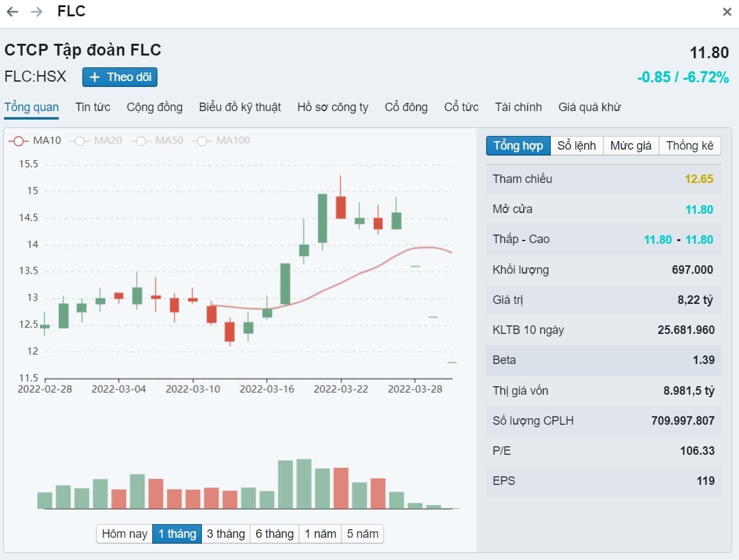Click the Thấp - Cao row label
Image resolution: width=739 pixels, height=560 pixels.
521,239
